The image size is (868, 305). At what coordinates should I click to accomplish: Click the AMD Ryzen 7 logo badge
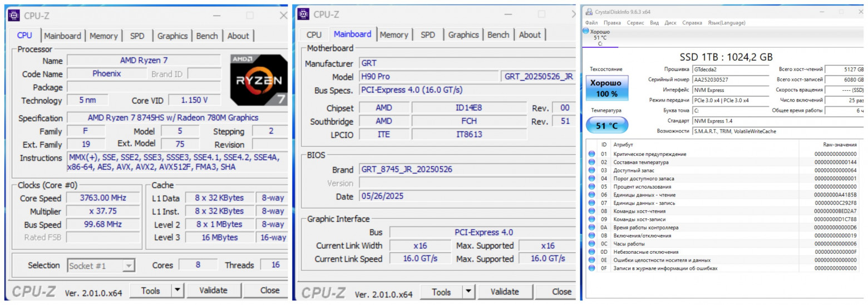pos(259,80)
